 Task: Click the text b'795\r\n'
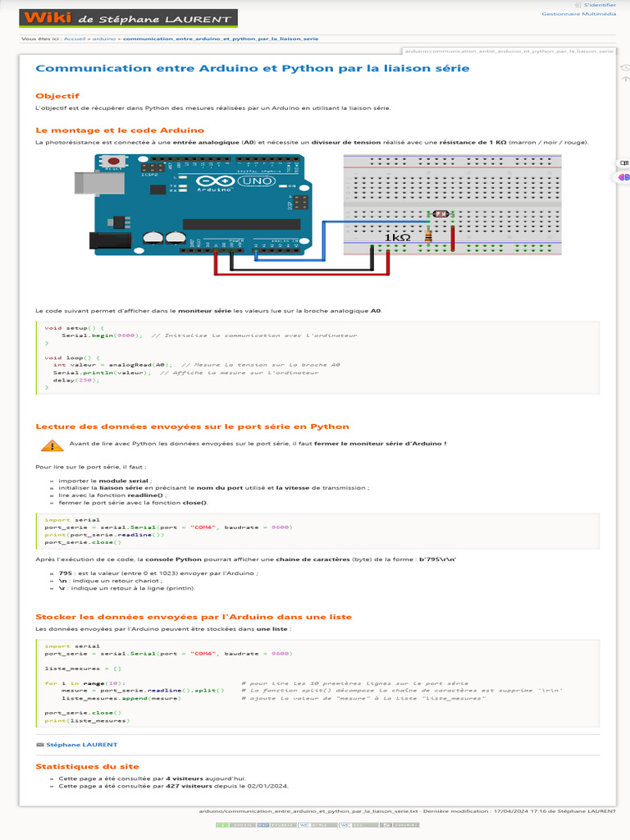pyautogui.click(x=437, y=559)
